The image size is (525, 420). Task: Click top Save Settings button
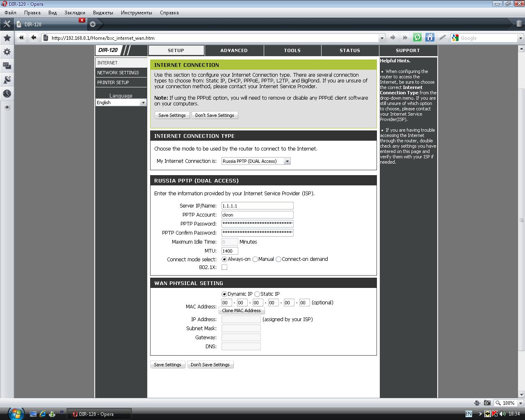[x=172, y=115]
